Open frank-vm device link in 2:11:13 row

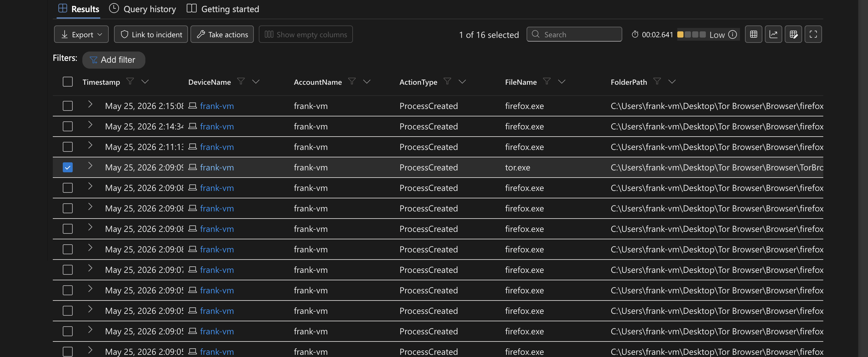tap(217, 147)
